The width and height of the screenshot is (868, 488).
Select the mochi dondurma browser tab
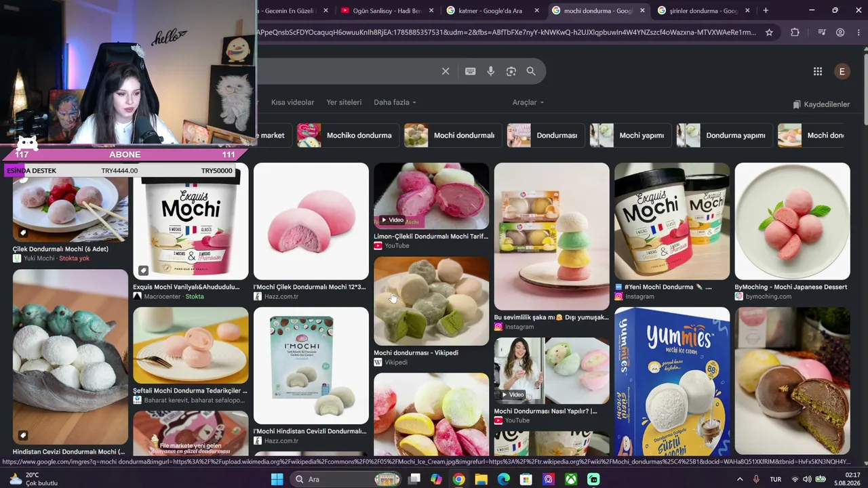coord(599,10)
